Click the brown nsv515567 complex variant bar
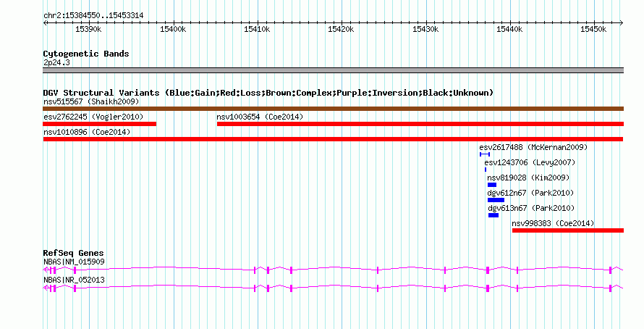The height and width of the screenshot is (329, 644). pyautogui.click(x=333, y=109)
